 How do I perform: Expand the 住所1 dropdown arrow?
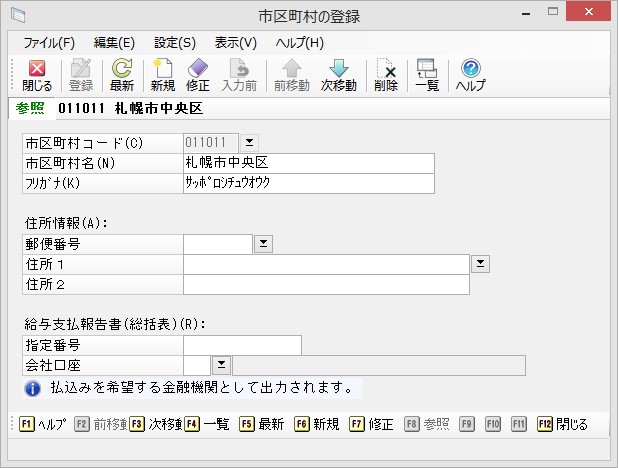pos(480,263)
